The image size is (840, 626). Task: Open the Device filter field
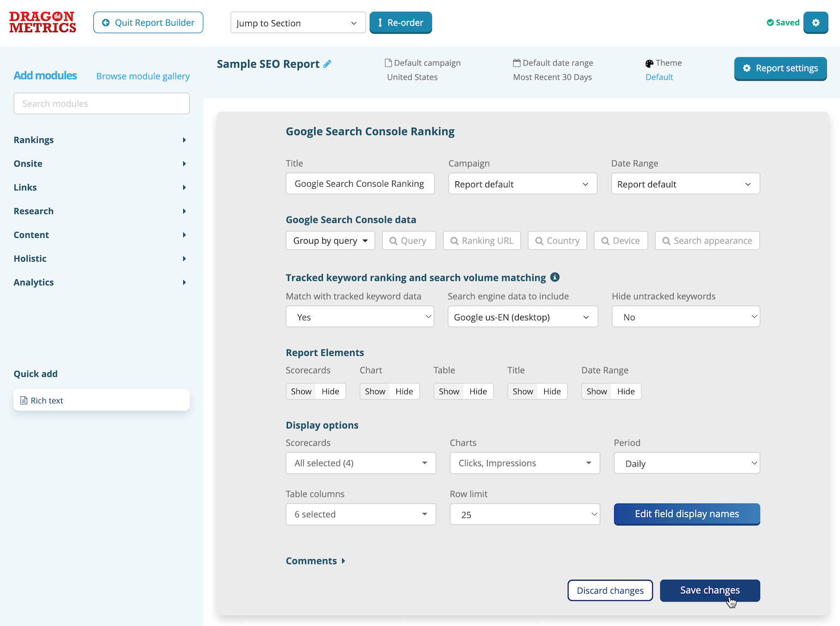621,240
